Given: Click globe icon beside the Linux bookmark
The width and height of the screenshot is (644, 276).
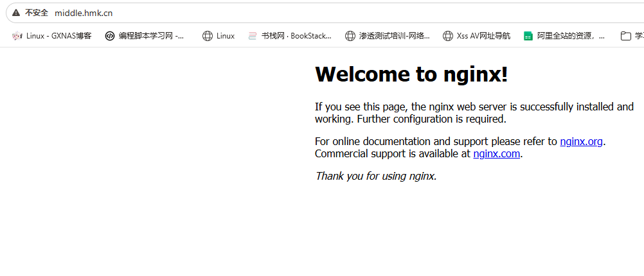Looking at the screenshot, I should [x=208, y=36].
